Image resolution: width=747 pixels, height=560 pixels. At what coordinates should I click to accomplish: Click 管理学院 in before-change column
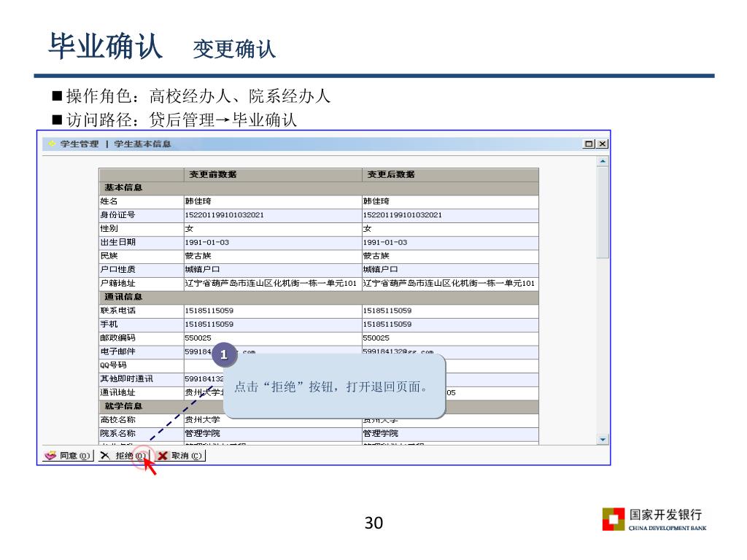203,433
